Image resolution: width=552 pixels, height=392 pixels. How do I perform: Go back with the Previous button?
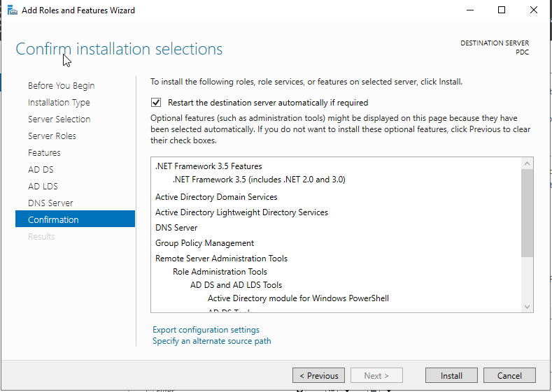318,375
